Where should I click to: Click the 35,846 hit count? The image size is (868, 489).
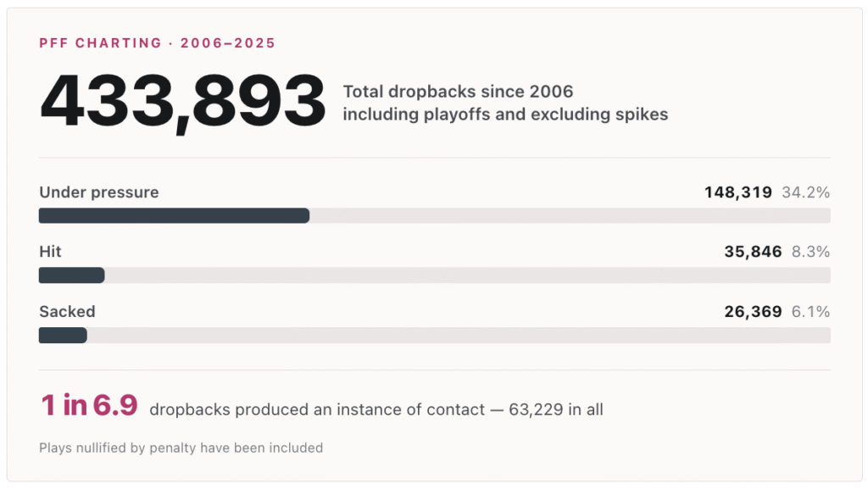[753, 252]
